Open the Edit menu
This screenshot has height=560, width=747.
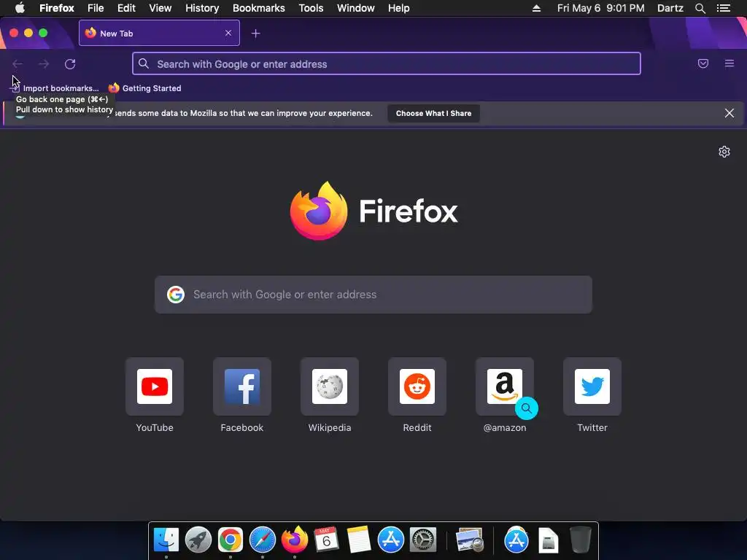[126, 8]
